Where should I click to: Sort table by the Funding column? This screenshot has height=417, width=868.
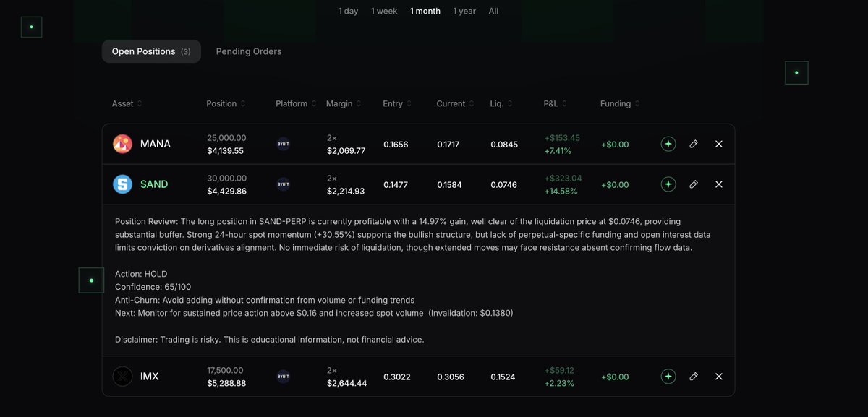pos(620,103)
